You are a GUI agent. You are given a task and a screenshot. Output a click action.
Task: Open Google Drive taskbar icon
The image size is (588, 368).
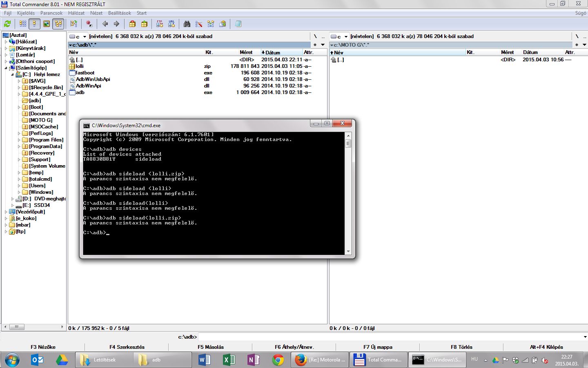[62, 360]
